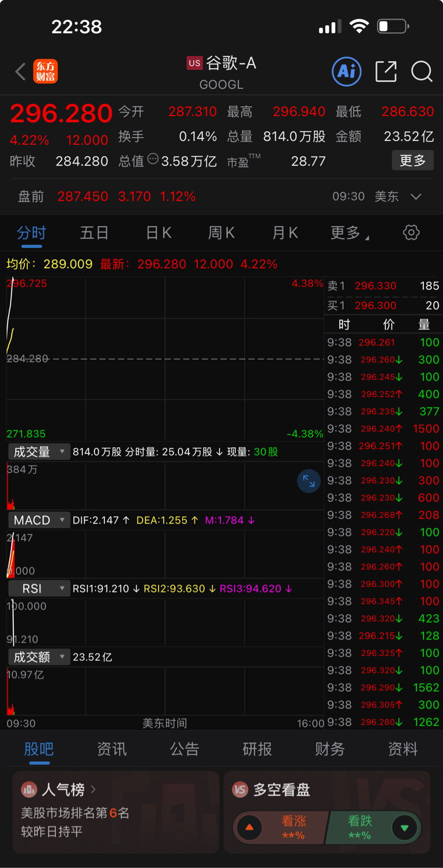Select the 股吧 tab

[x=39, y=749]
